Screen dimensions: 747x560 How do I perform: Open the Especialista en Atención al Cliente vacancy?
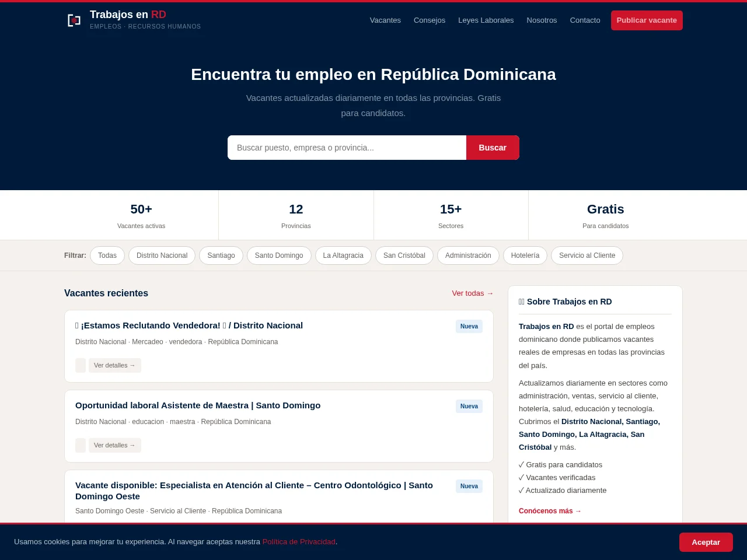pyautogui.click(x=254, y=491)
